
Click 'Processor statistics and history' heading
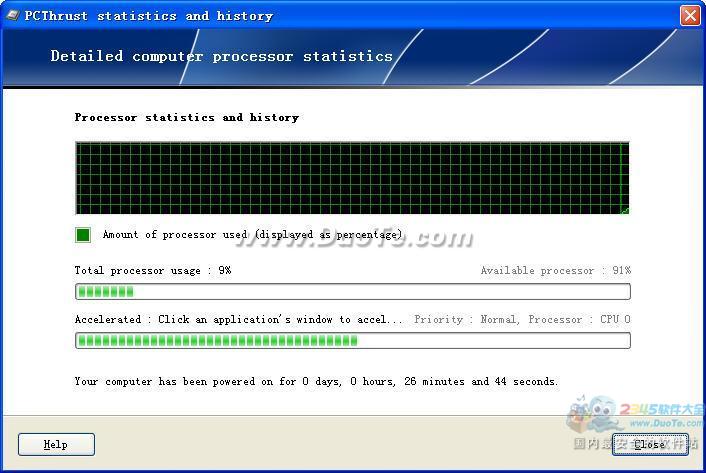187,117
